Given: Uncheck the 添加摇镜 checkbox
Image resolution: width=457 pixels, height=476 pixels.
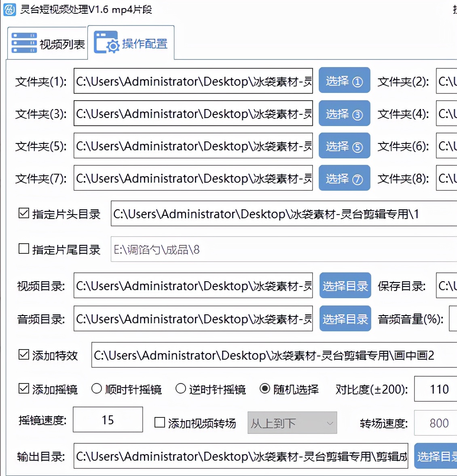Looking at the screenshot, I should [23, 388].
